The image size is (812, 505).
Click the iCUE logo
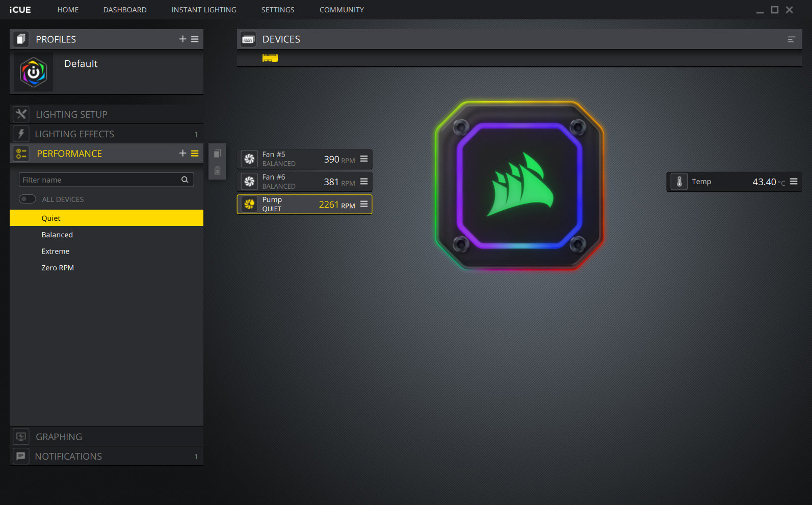[20, 10]
